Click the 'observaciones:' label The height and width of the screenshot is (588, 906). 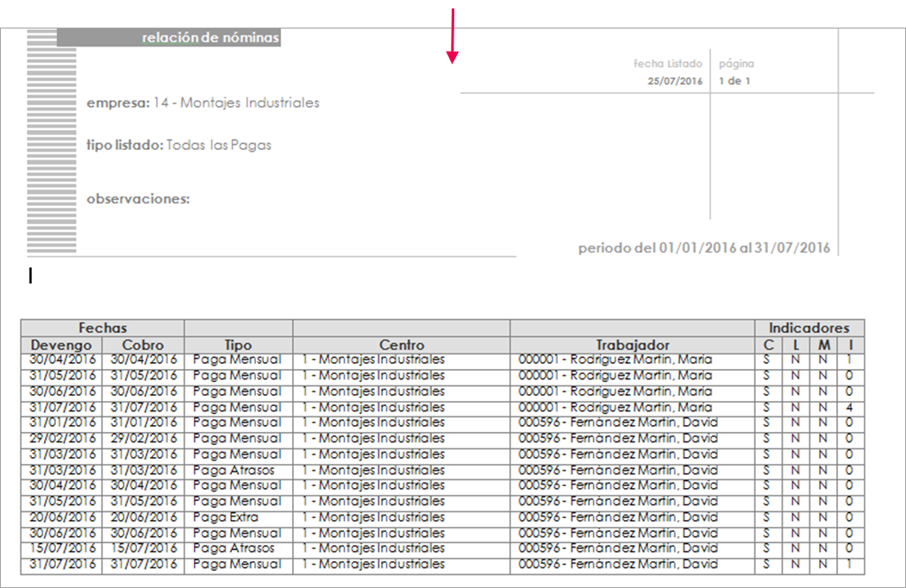pos(138,199)
